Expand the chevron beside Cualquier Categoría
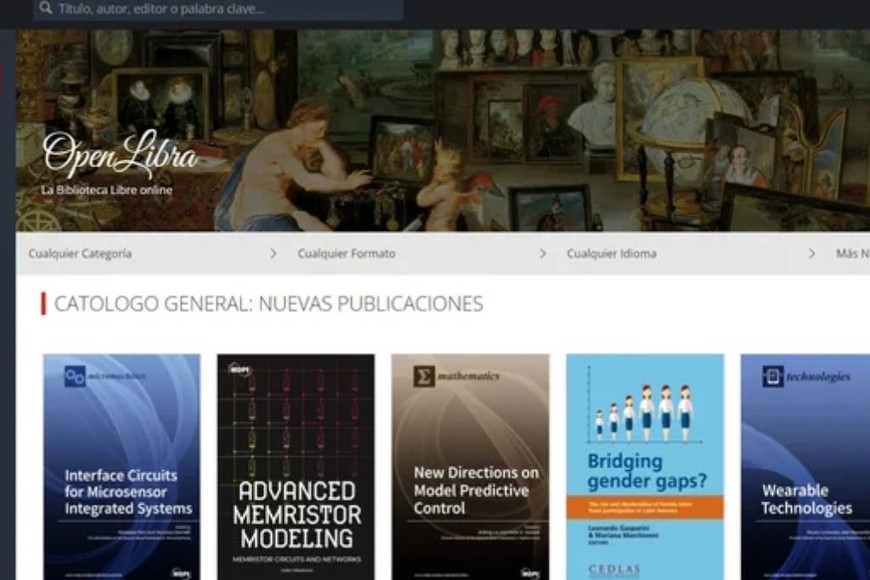This screenshot has width=870, height=580. click(x=273, y=254)
